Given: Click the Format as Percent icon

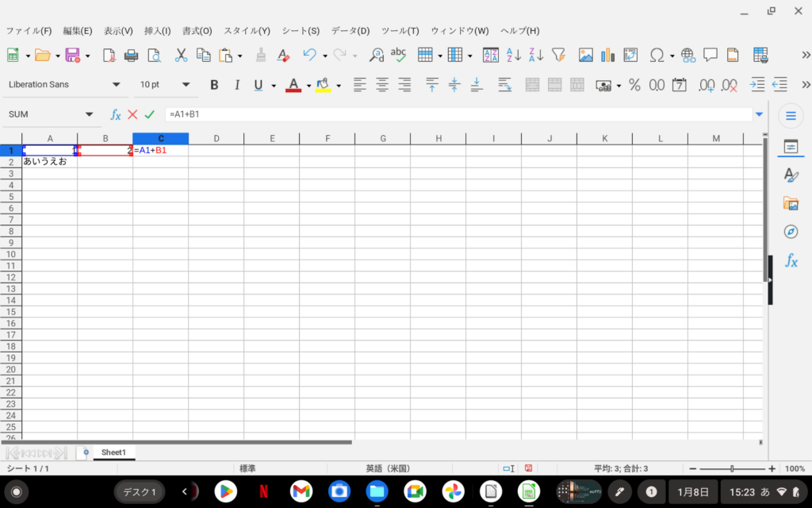Looking at the screenshot, I should point(634,85).
